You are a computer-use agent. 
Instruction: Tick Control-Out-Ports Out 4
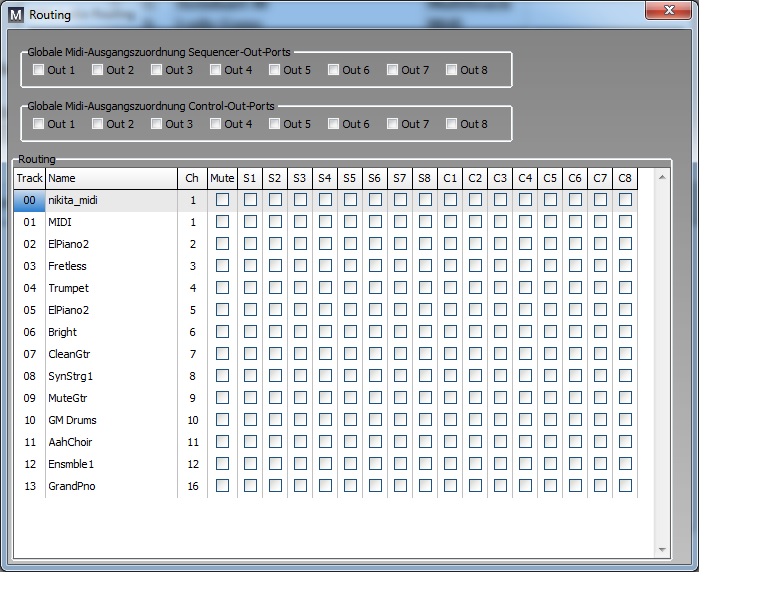pos(216,124)
